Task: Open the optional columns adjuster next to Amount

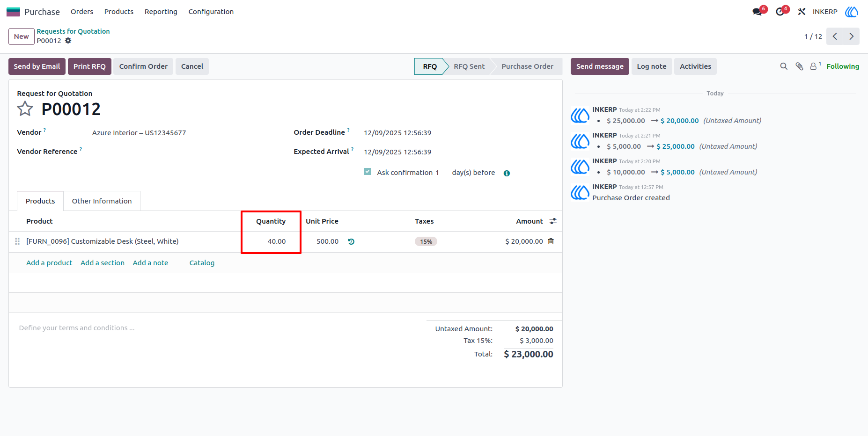Action: [x=553, y=221]
